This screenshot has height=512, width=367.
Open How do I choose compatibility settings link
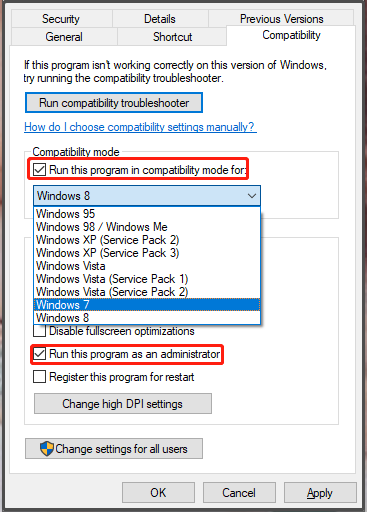(140, 127)
